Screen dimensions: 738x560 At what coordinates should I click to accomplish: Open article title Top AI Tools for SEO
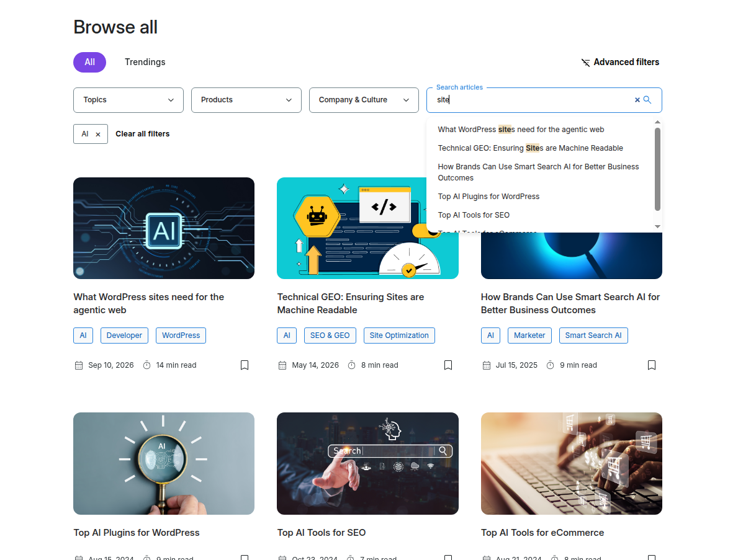click(x=322, y=533)
